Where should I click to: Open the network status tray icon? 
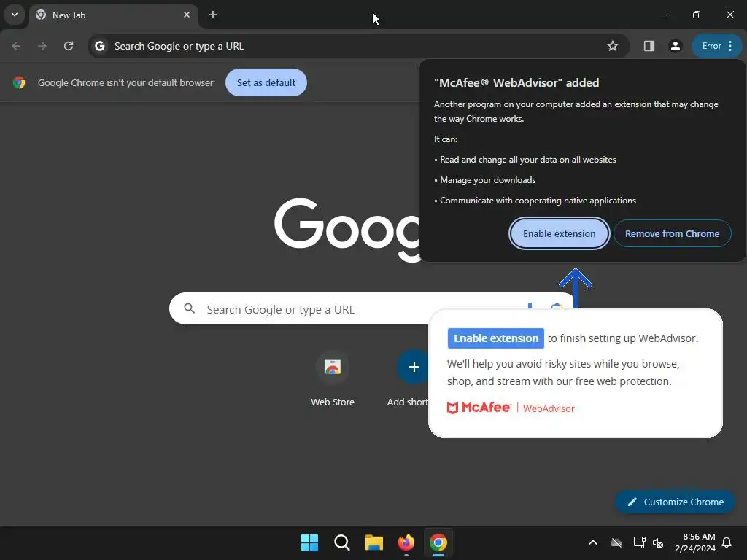tap(639, 542)
